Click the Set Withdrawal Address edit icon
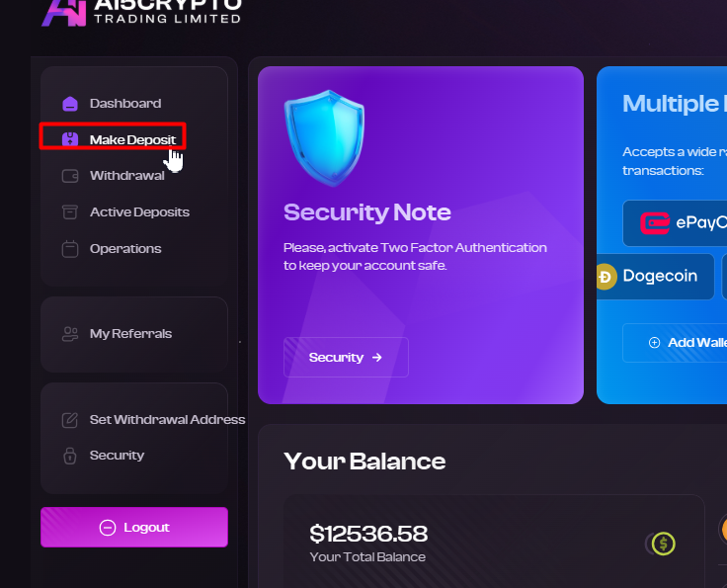Screen dimensions: 727x588 click(x=70, y=420)
